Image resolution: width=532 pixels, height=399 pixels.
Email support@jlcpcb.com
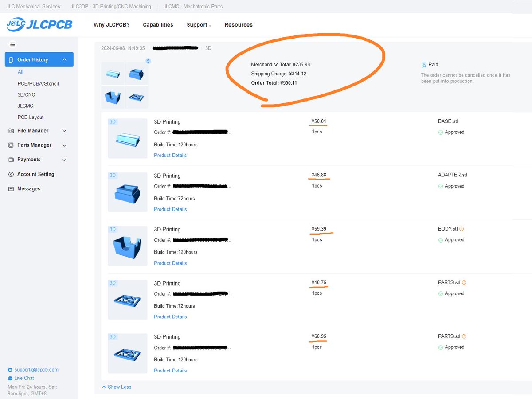pyautogui.click(x=36, y=370)
